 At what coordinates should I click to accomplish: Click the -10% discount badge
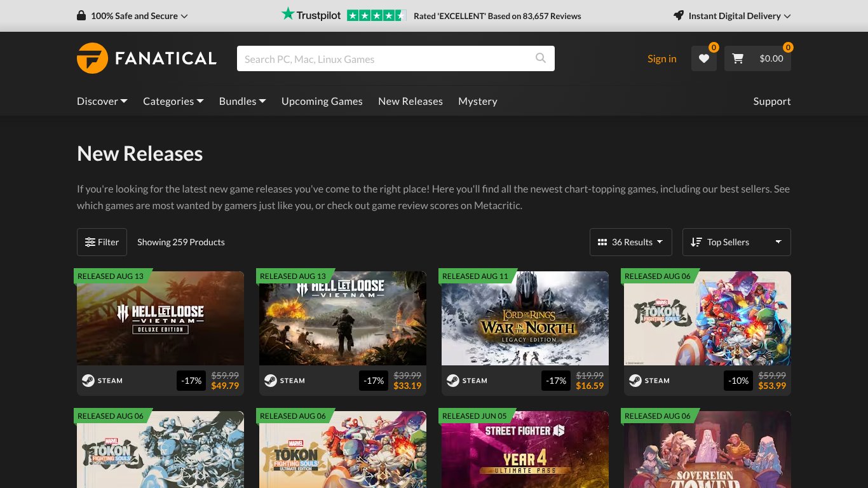coord(740,381)
